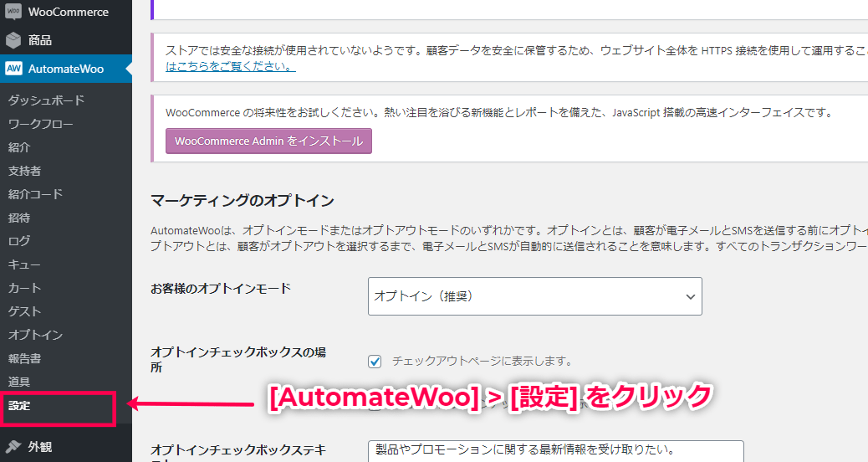Image resolution: width=868 pixels, height=462 pixels.
Task: Click the はこちらをご覧ください link
Action: tap(230, 66)
